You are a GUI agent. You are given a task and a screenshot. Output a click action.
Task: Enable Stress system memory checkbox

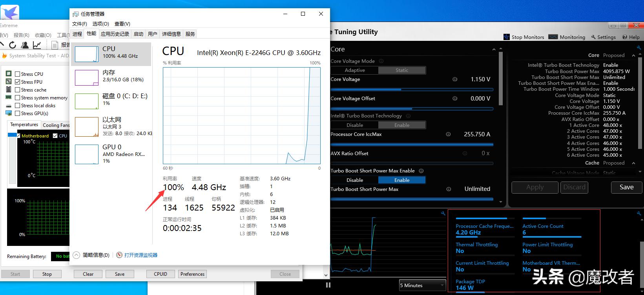tap(17, 97)
